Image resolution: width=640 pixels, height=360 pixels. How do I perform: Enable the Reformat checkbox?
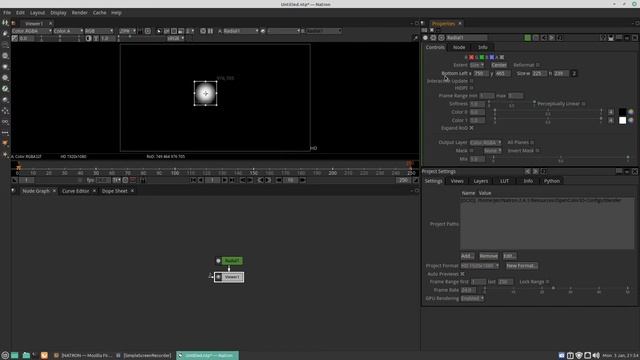[538, 65]
